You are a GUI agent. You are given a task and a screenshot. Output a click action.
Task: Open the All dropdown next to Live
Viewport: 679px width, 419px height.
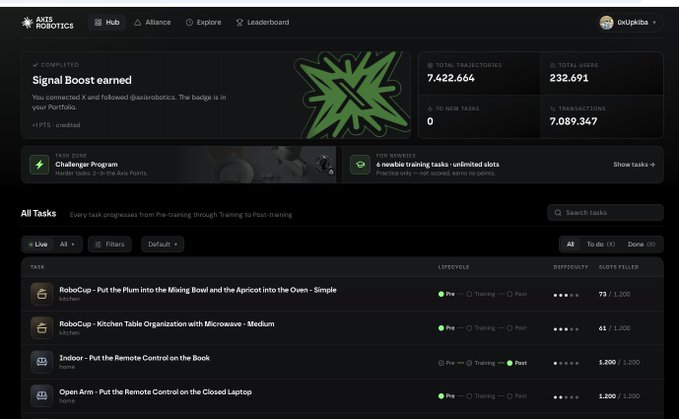click(67, 244)
